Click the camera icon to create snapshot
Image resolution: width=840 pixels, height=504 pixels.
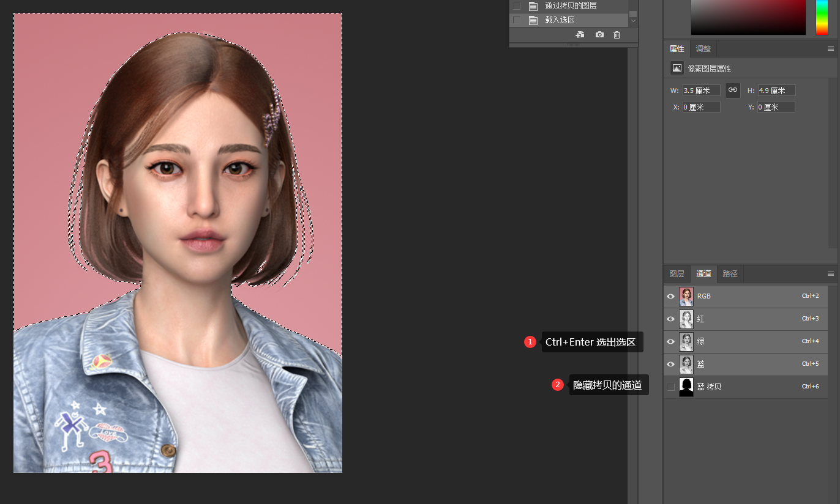pos(599,35)
